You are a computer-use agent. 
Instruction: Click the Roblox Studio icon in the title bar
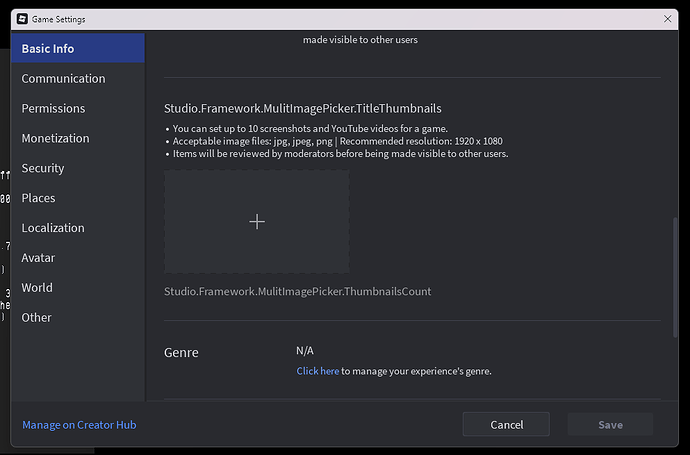coord(22,19)
